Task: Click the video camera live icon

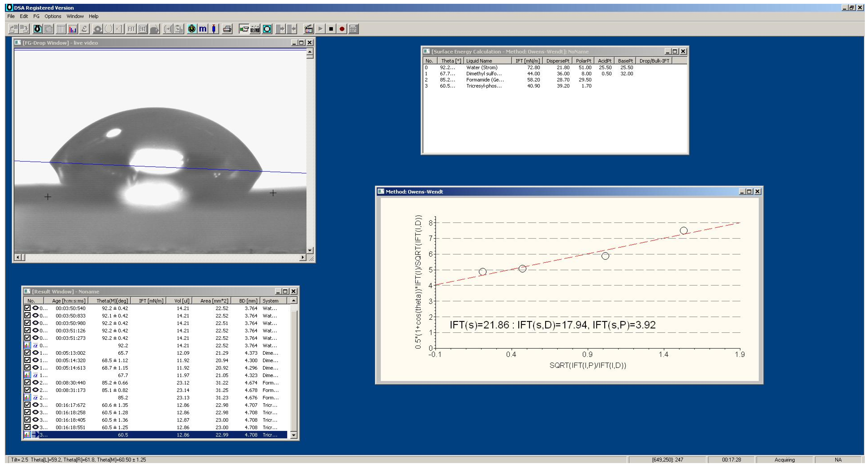Action: point(244,29)
